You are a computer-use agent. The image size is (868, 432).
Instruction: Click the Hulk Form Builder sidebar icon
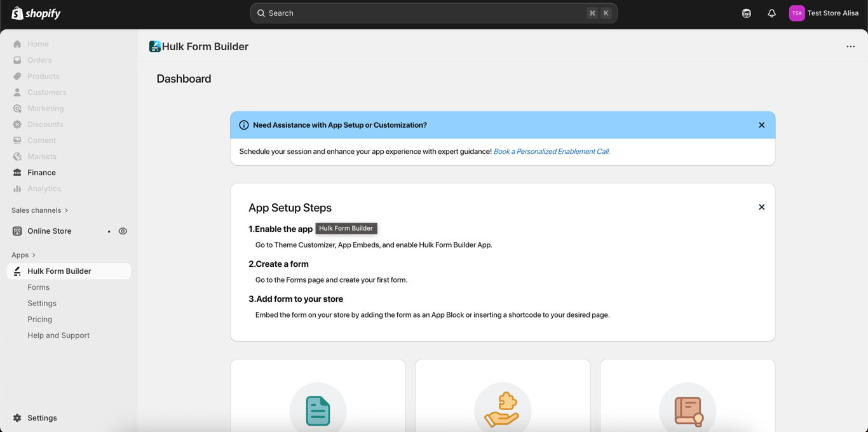[x=17, y=271]
